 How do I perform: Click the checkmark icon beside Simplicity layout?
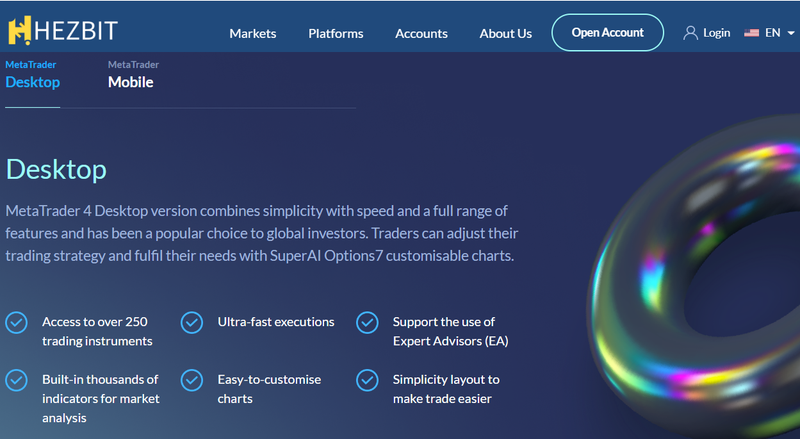pyautogui.click(x=367, y=380)
